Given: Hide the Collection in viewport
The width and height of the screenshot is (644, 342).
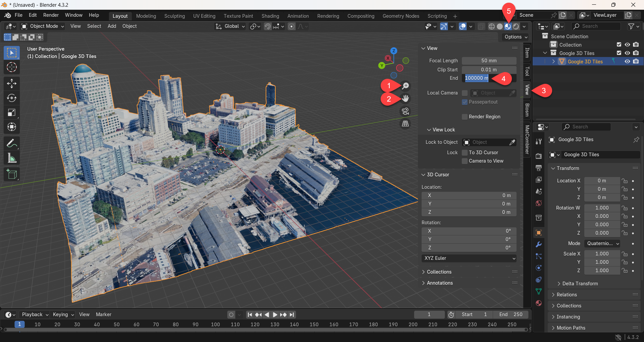Looking at the screenshot, I should point(627,45).
